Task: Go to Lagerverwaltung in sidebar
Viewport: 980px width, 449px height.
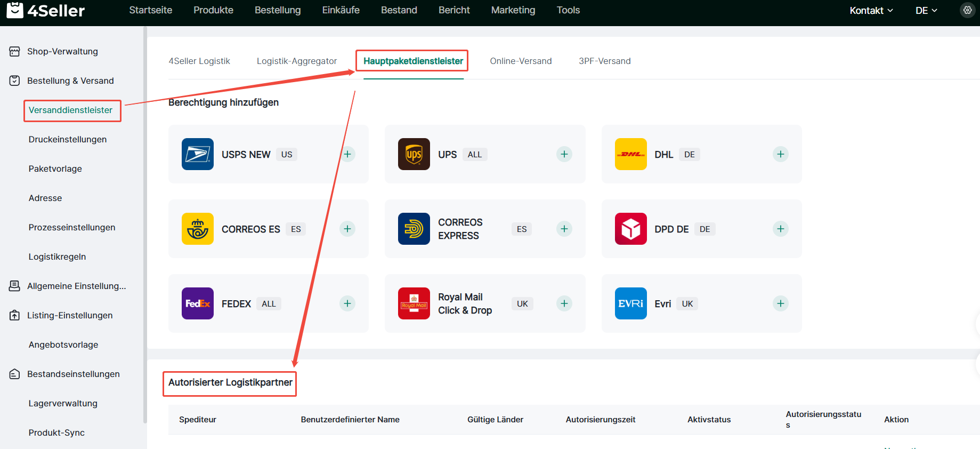Action: [63, 403]
